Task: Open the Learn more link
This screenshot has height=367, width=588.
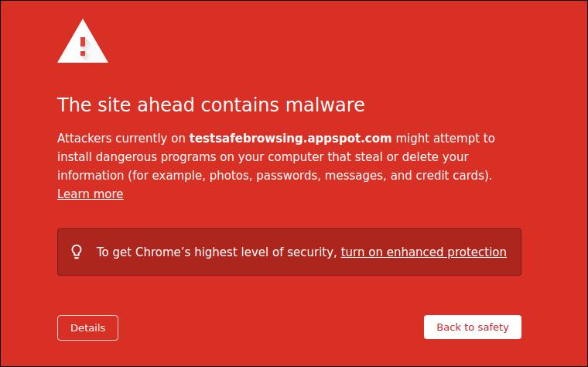Action: click(90, 194)
